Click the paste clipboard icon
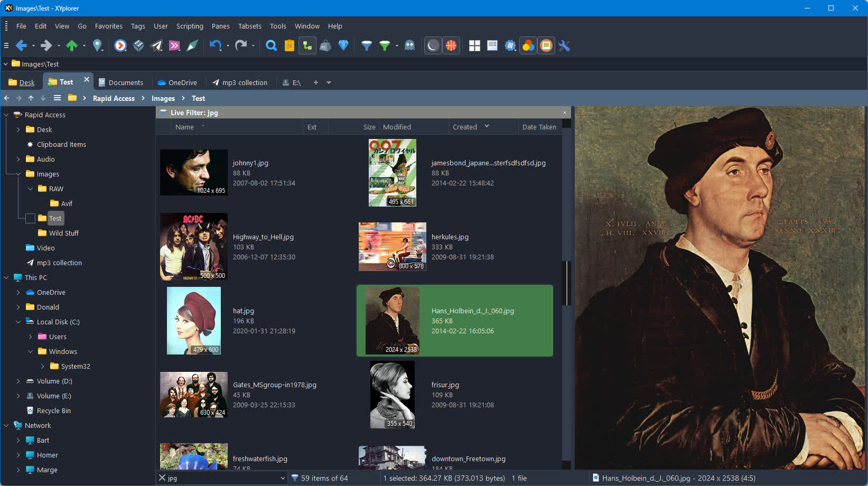868x486 pixels. tap(289, 45)
